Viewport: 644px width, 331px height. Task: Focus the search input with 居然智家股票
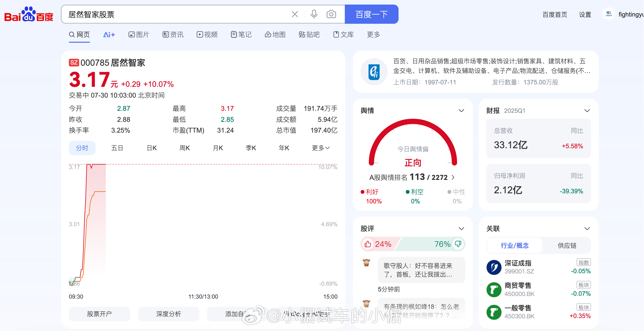tap(175, 14)
